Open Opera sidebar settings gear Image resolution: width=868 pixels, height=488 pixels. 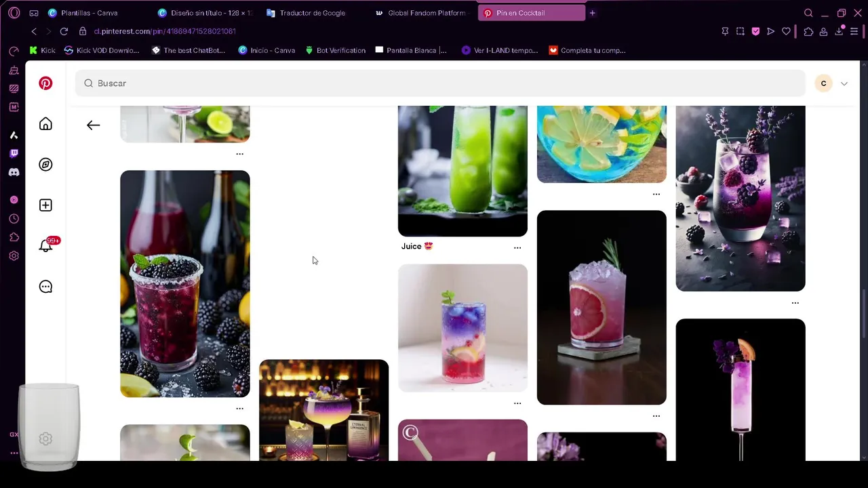click(14, 256)
